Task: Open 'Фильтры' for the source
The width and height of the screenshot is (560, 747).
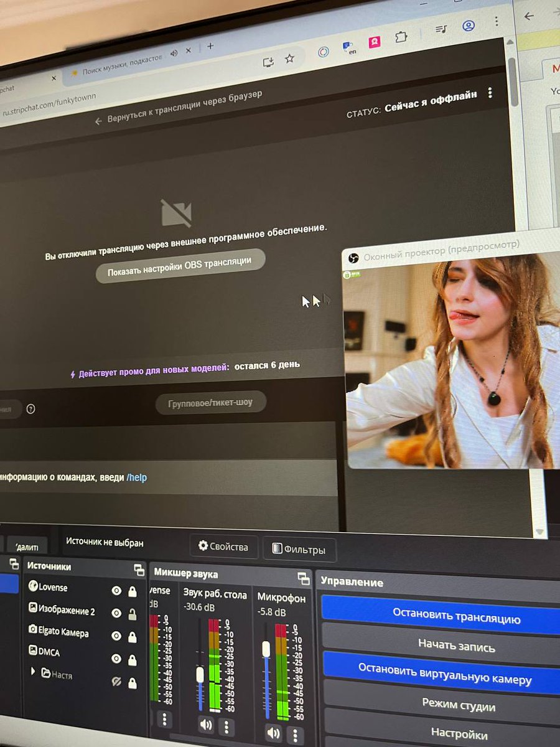Action: point(299,550)
